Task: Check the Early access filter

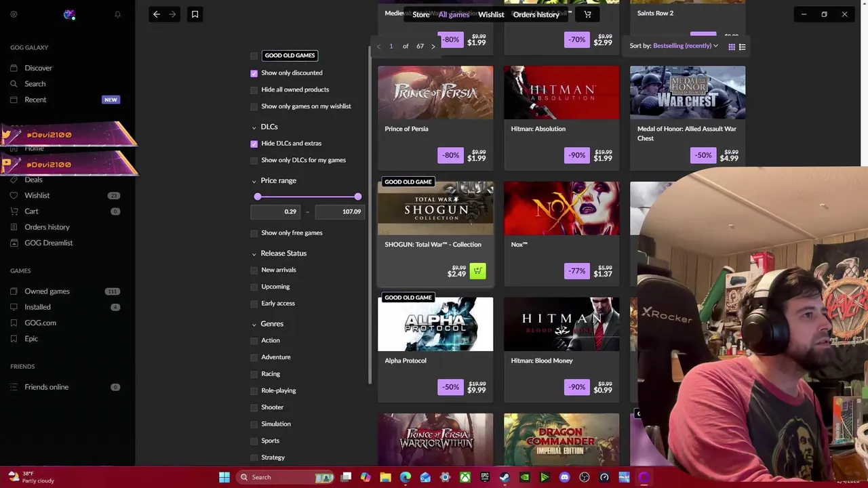Action: (254, 304)
